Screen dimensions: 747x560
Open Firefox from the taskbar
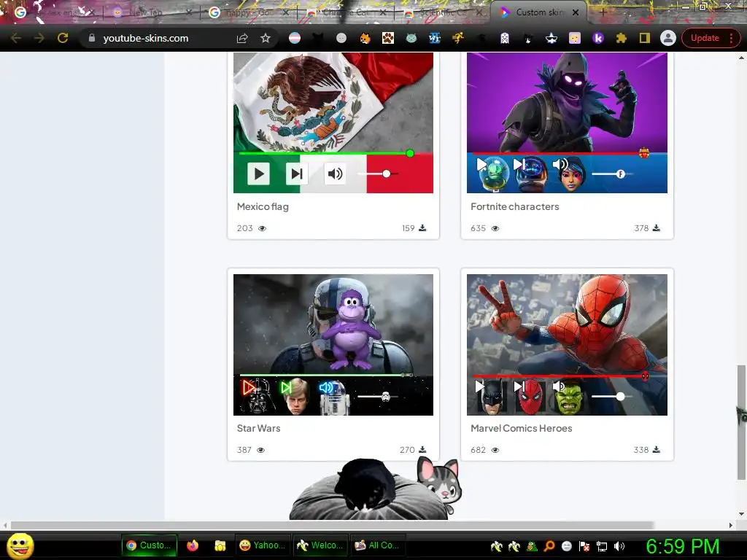point(193,545)
